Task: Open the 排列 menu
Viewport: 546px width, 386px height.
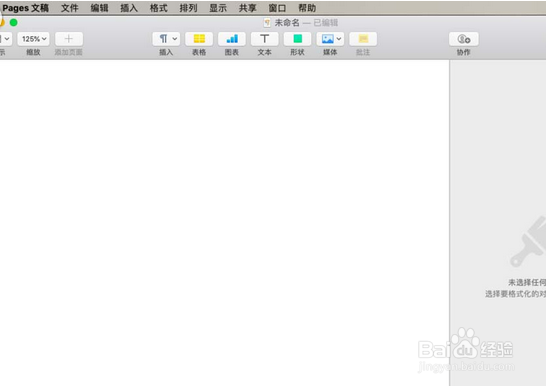Action: coord(188,8)
